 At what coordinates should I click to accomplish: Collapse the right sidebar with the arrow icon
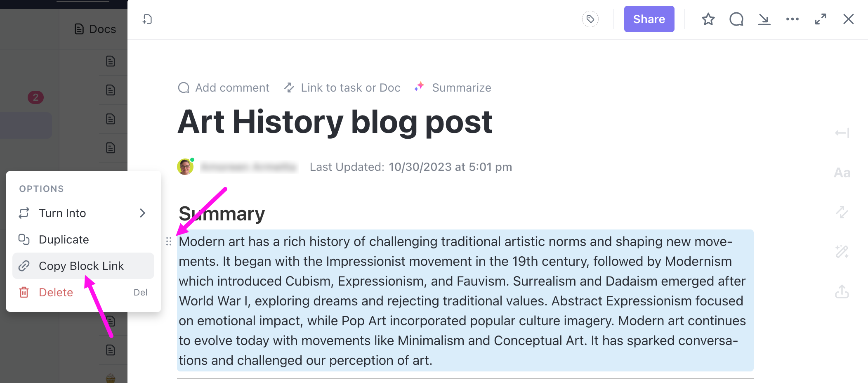coord(842,133)
